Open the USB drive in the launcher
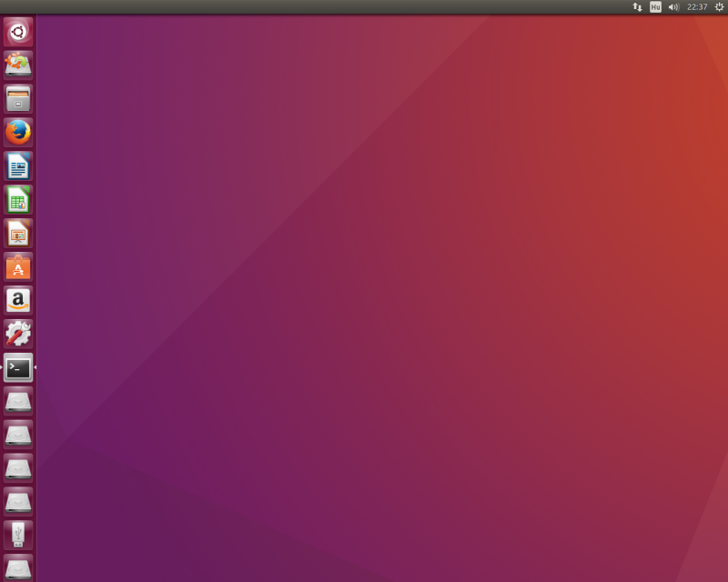This screenshot has height=582, width=728. click(18, 535)
